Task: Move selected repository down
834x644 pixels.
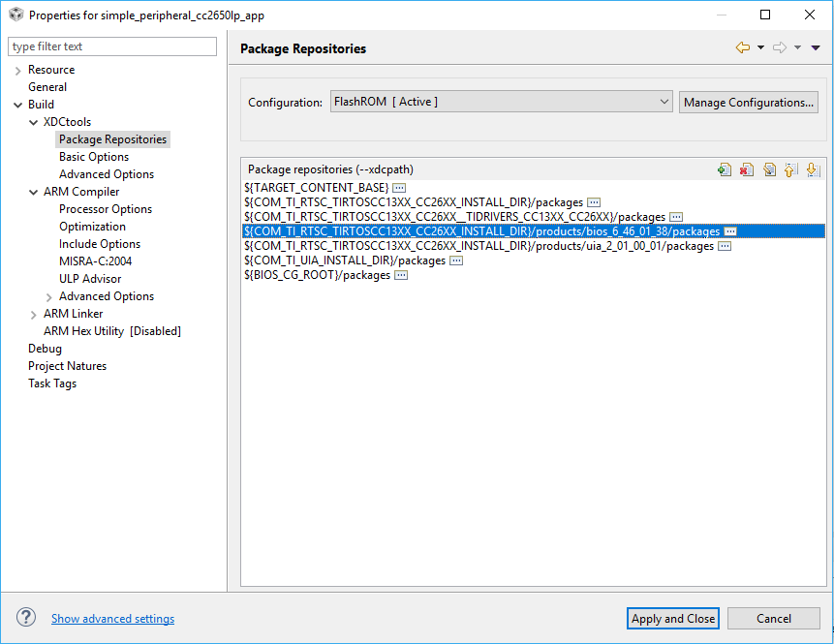Action: point(813,169)
